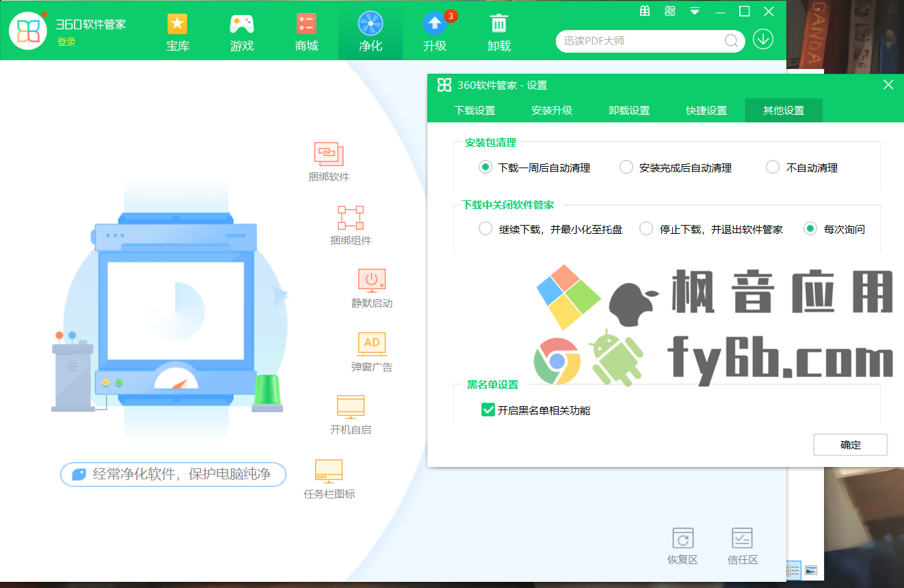904x588 pixels.
Task: Open the 游戏 gamepad section
Action: 242,32
